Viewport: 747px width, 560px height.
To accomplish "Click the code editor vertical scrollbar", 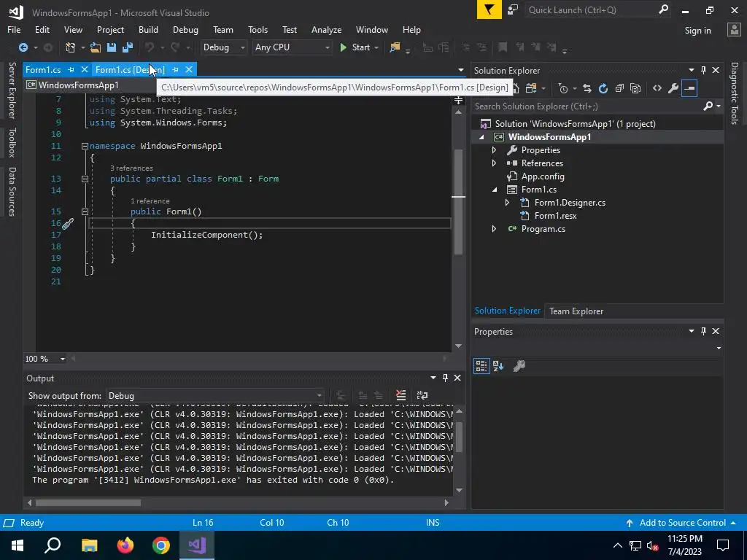I will pos(458,202).
